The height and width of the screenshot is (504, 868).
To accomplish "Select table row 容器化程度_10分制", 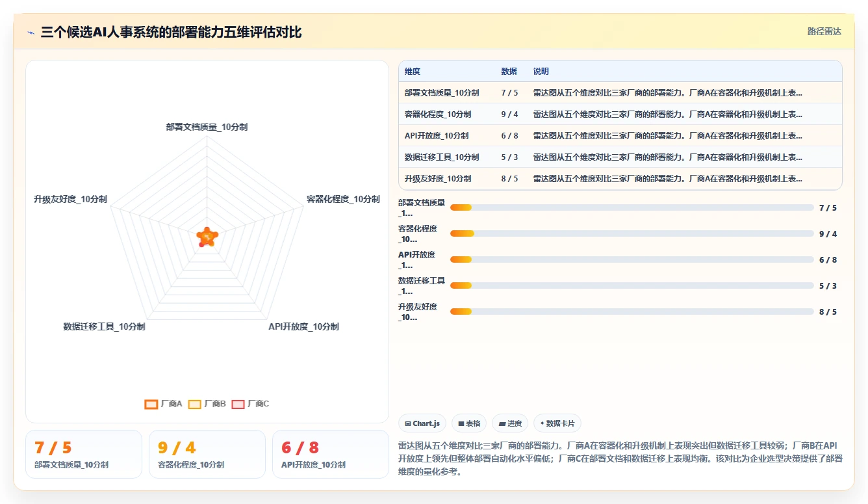I will 620,114.
